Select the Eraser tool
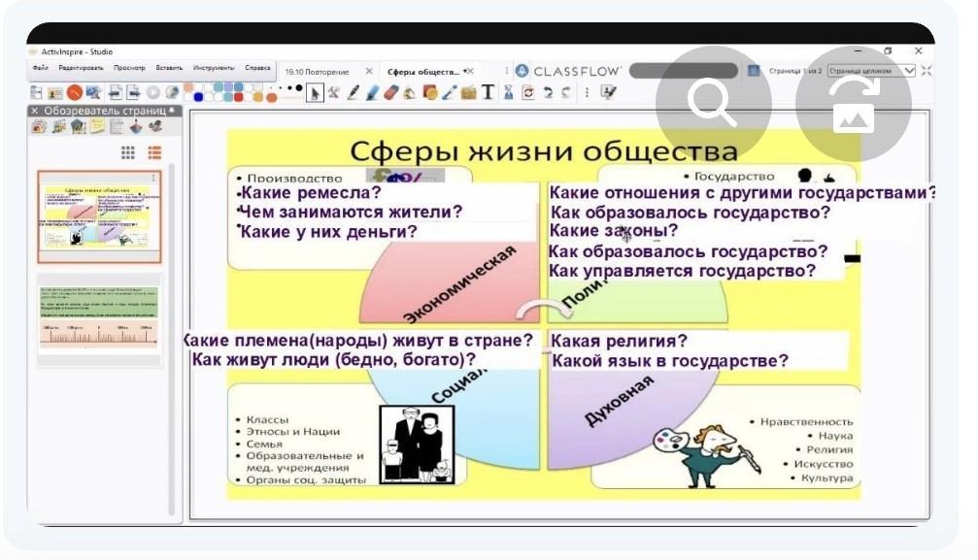The width and height of the screenshot is (978, 560). pos(391,92)
